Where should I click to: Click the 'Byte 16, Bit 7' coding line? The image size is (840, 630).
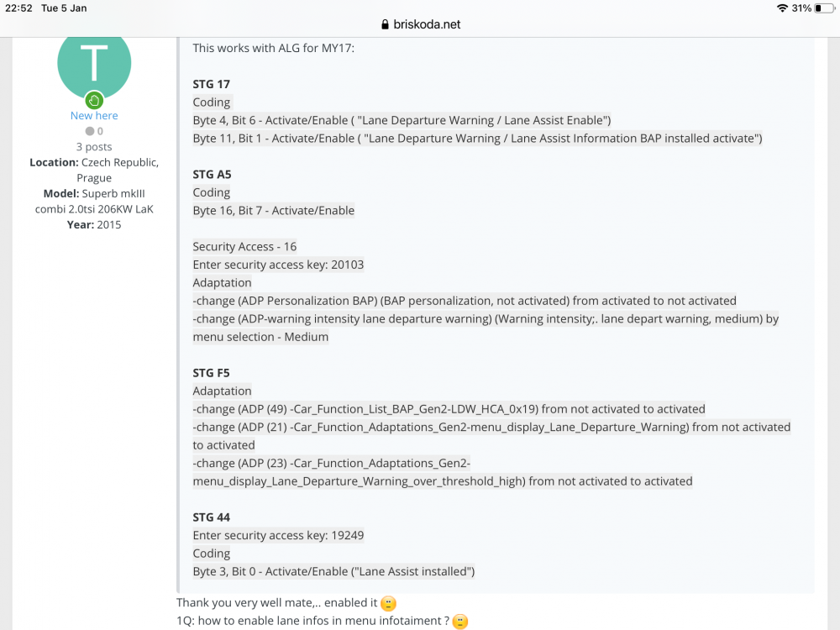click(274, 211)
